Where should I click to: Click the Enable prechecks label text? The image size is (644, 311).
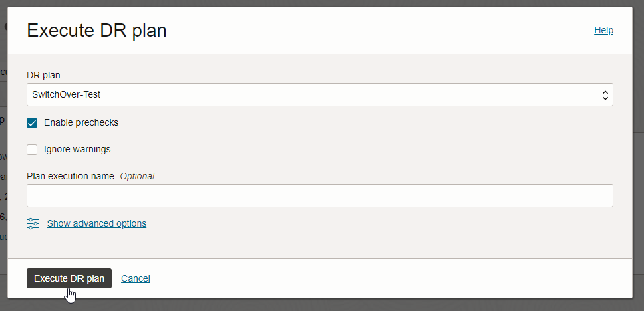(81, 123)
